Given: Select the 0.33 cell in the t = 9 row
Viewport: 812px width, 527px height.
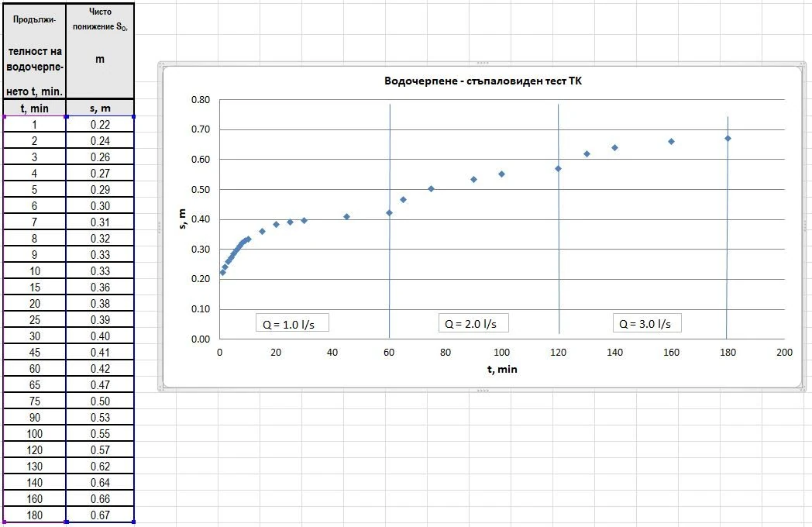Looking at the screenshot, I should pyautogui.click(x=100, y=255).
